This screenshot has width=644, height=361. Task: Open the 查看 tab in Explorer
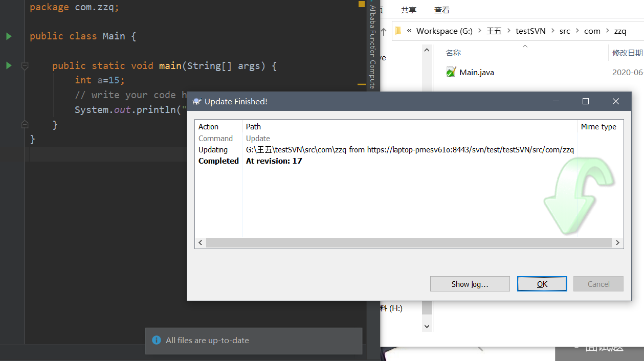click(x=441, y=10)
